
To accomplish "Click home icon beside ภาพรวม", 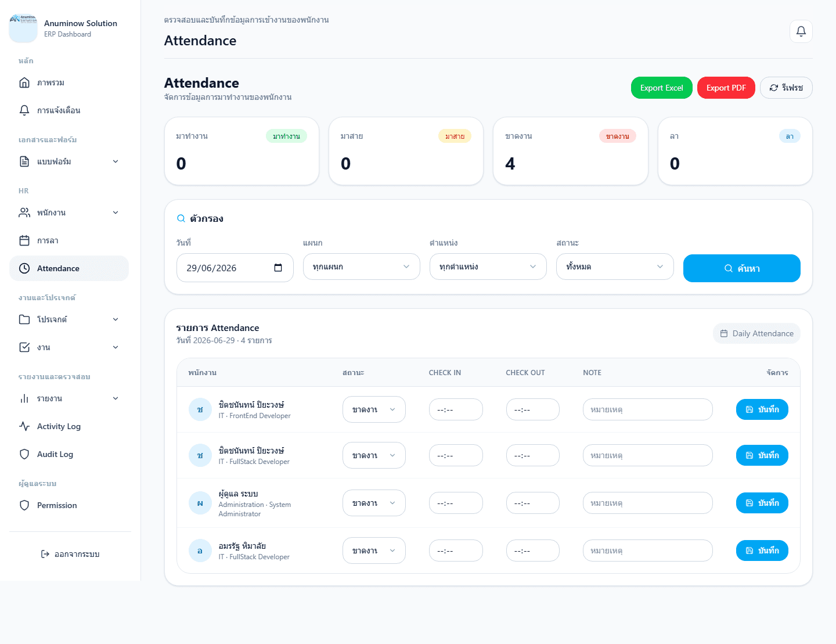I will coord(24,82).
